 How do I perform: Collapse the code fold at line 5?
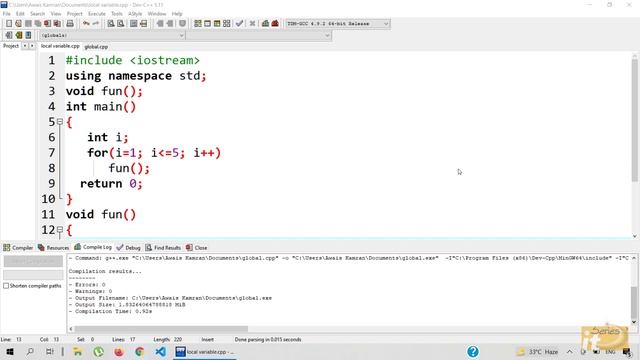(x=60, y=122)
